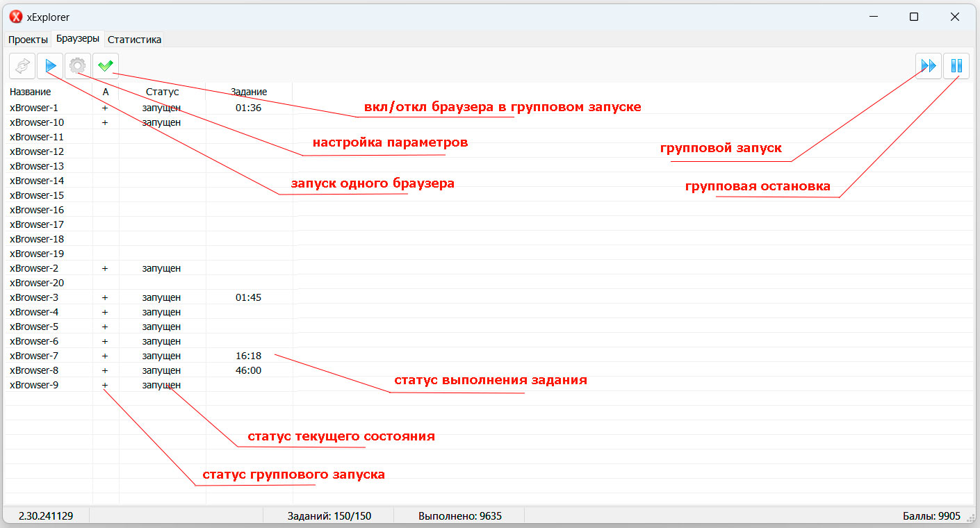Image resolution: width=980 pixels, height=528 pixels.
Task: Click the Статус column header
Action: click(163, 92)
